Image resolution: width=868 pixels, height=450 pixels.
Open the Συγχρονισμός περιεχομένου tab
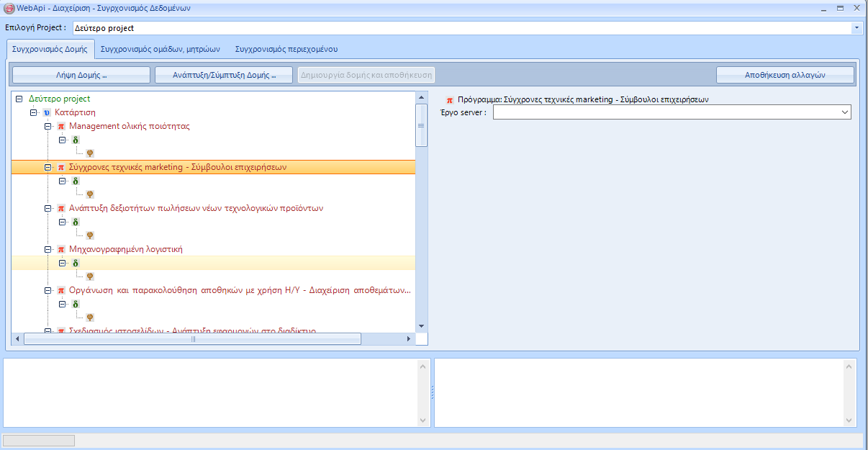tap(286, 50)
